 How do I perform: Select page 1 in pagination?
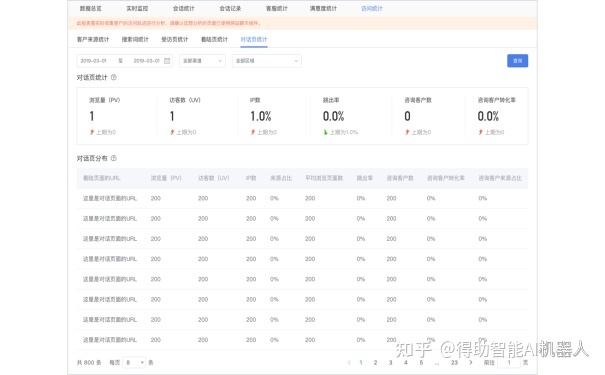(361, 362)
